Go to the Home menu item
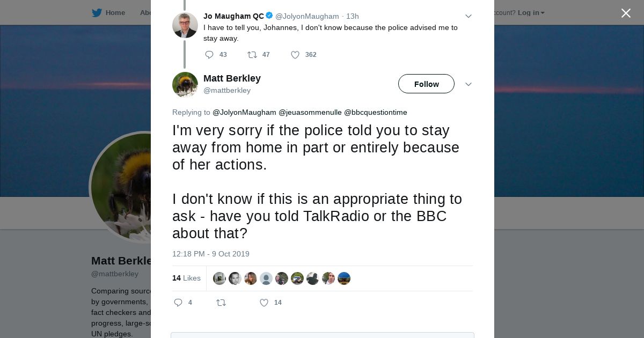Image resolution: width=644 pixels, height=338 pixels. tap(115, 13)
